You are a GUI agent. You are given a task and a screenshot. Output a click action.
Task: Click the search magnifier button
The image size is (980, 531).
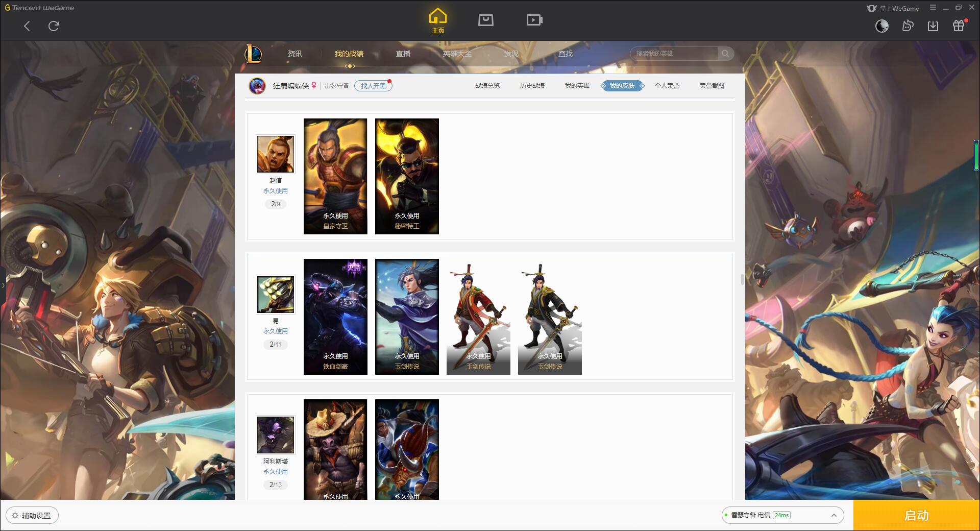coord(725,54)
